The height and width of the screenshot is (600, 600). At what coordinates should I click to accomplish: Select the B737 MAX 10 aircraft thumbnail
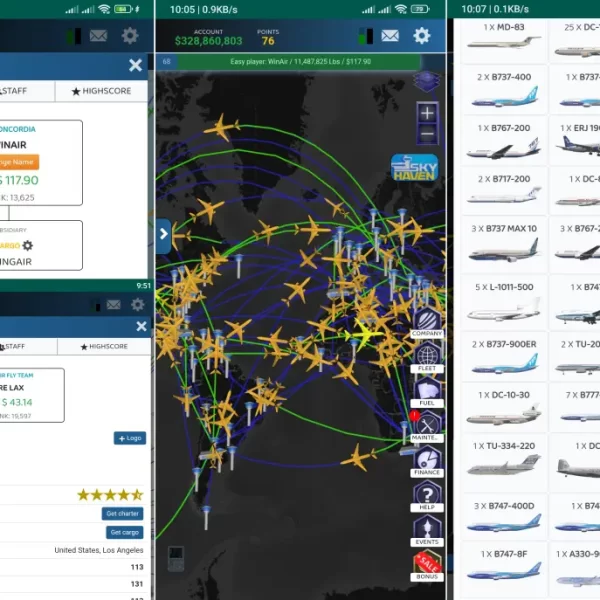(x=503, y=244)
